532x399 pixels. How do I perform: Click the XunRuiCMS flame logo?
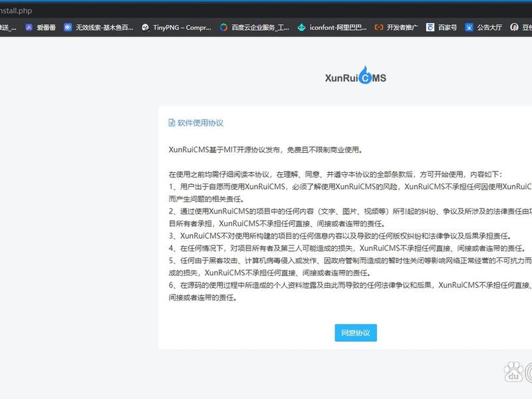pyautogui.click(x=356, y=75)
